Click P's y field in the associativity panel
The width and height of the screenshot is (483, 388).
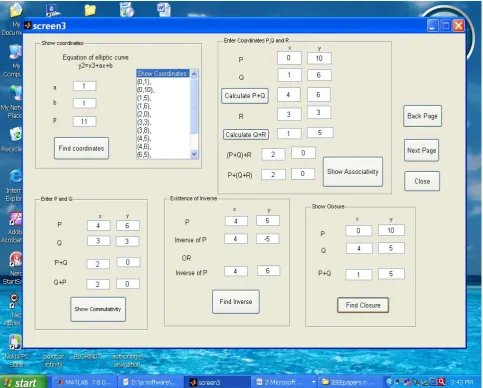(x=319, y=58)
